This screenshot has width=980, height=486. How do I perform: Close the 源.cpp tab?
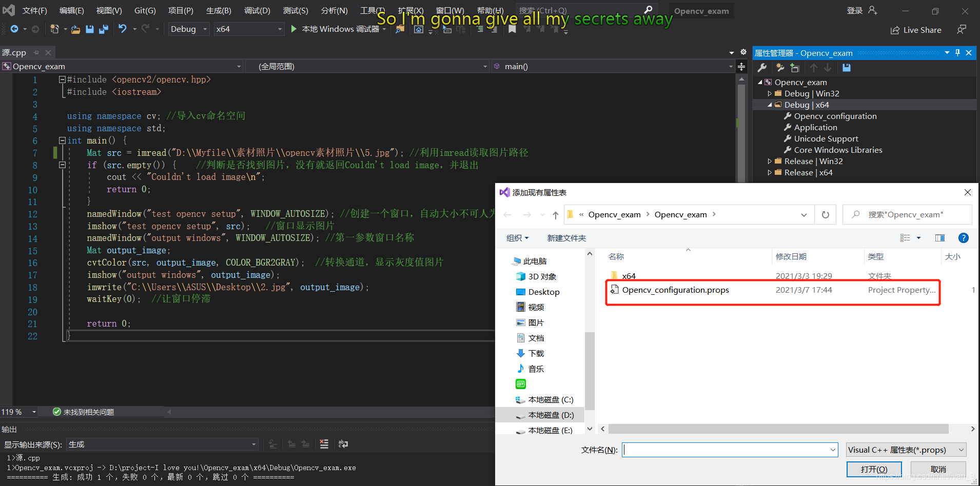click(48, 53)
